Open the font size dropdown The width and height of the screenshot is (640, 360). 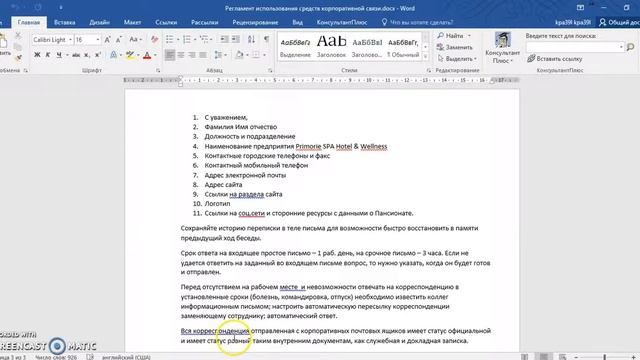pyautogui.click(x=98, y=40)
